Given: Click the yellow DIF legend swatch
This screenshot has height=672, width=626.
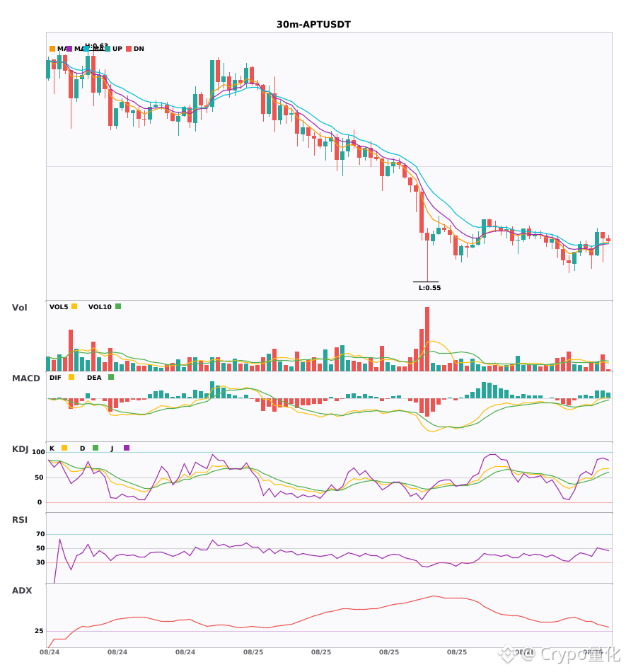Looking at the screenshot, I should (71, 377).
